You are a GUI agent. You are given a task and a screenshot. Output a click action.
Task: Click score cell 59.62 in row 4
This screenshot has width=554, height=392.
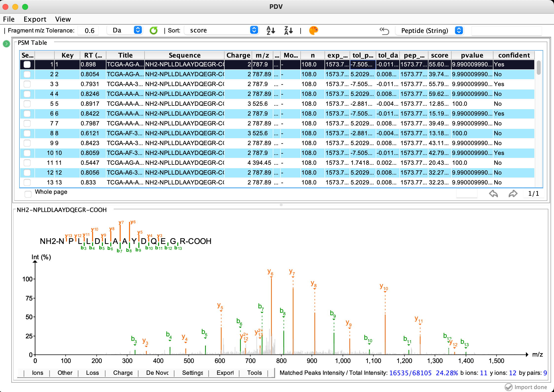[440, 94]
